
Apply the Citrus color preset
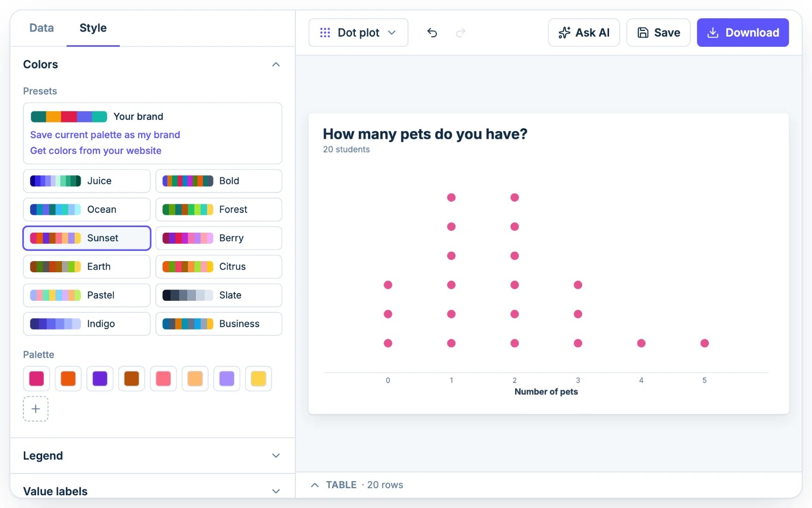click(x=219, y=267)
